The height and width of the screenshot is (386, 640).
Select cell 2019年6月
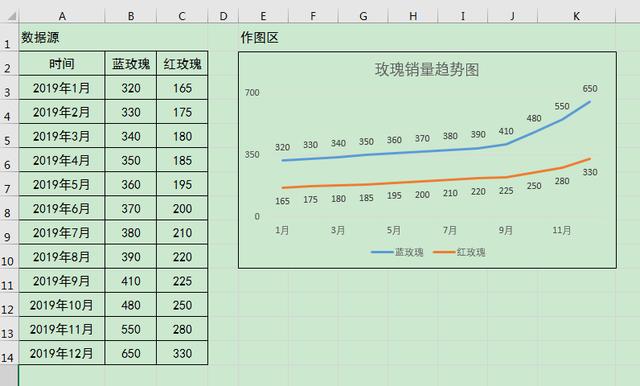62,208
